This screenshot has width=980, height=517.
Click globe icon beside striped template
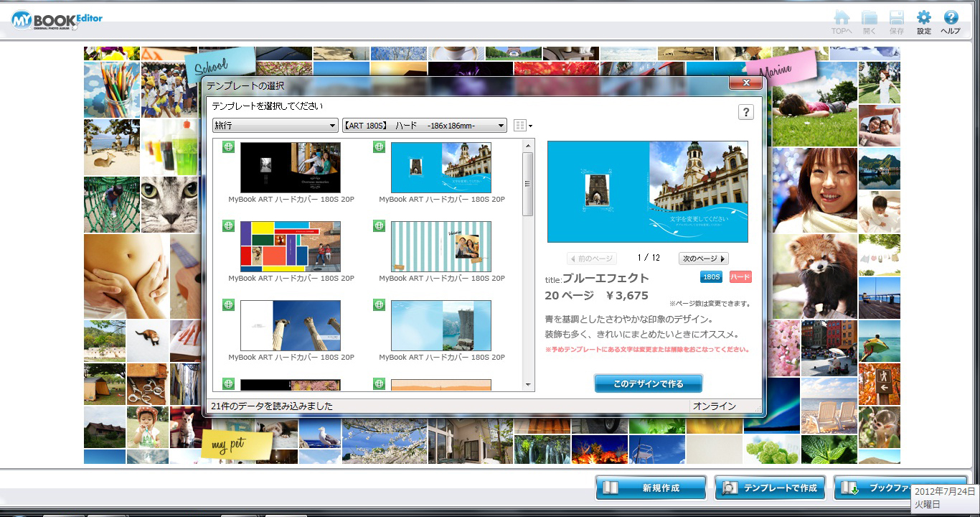point(379,226)
